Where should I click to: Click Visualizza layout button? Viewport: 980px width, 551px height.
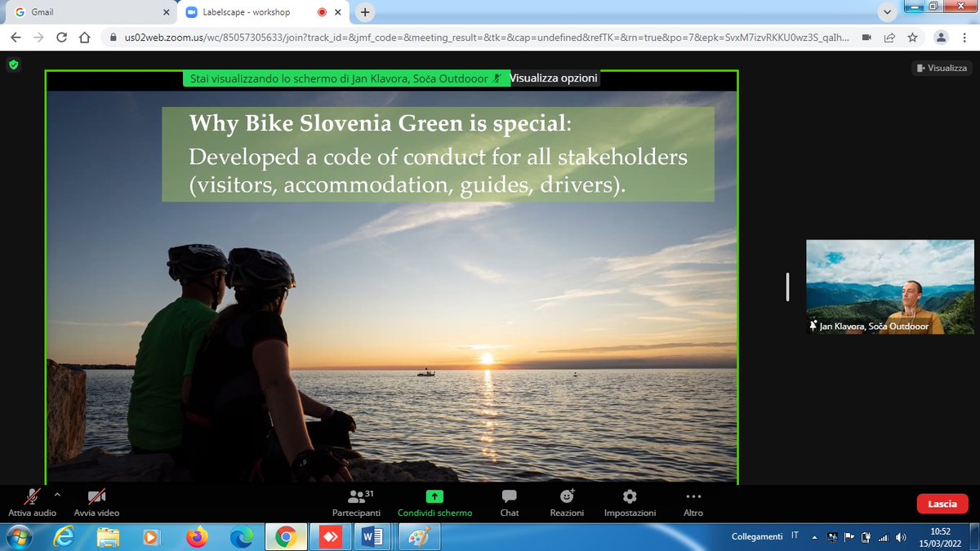point(942,68)
